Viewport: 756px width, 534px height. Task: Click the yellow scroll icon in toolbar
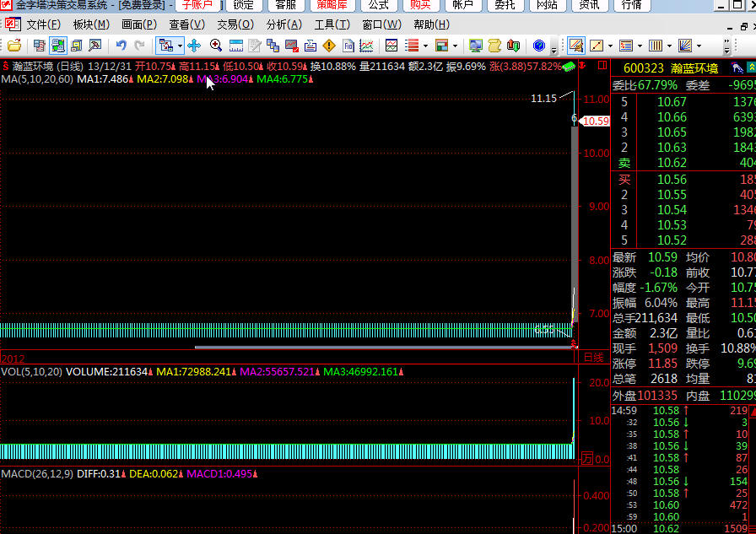[495, 45]
